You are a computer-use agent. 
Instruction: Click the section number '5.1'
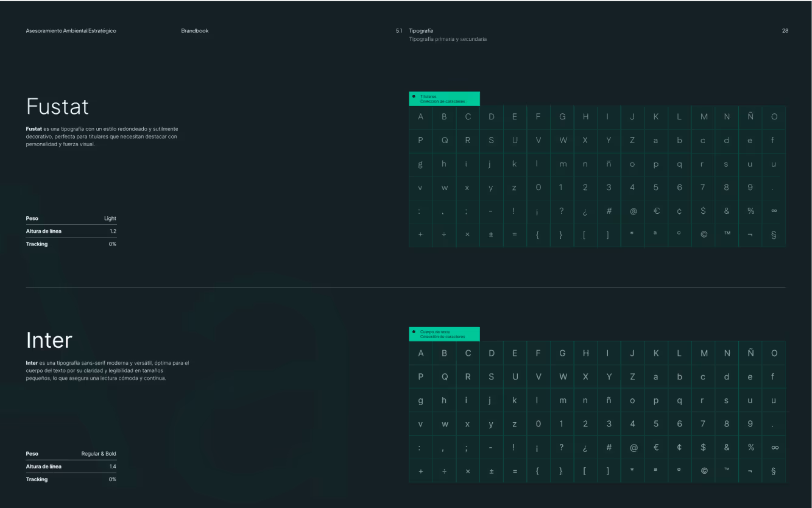click(x=399, y=31)
